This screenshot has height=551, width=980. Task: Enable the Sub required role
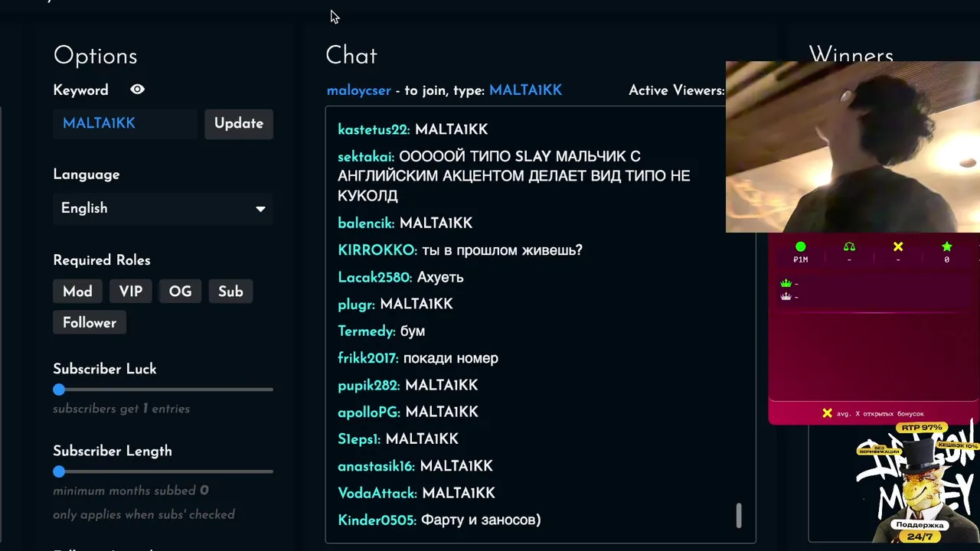pyautogui.click(x=230, y=292)
